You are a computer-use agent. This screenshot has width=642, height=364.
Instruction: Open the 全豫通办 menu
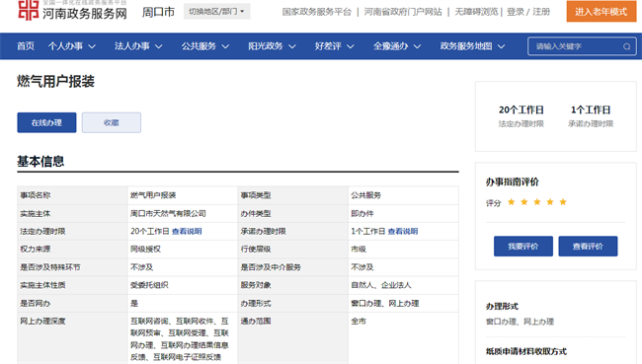pyautogui.click(x=397, y=46)
